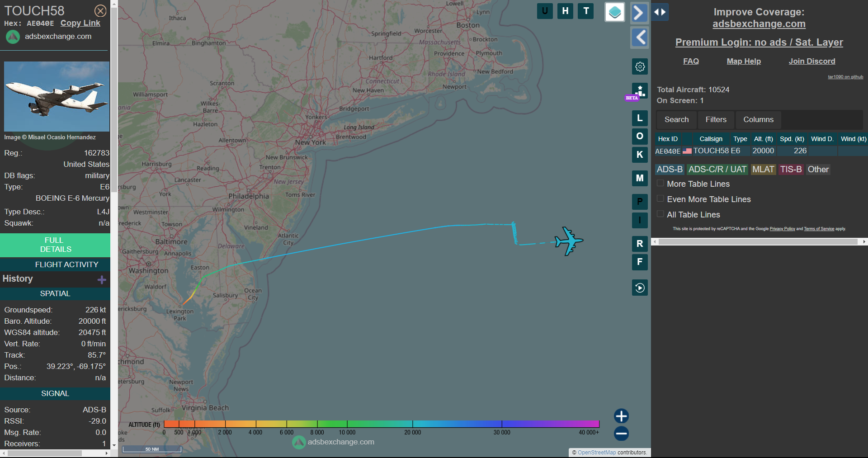Click the M map toggle button
868x458 pixels.
[x=640, y=178]
